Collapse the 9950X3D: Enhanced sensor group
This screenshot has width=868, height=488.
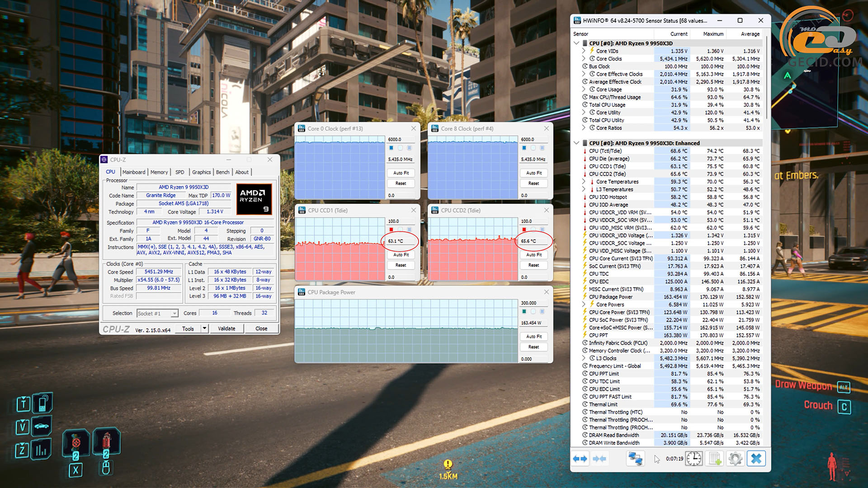[576, 143]
